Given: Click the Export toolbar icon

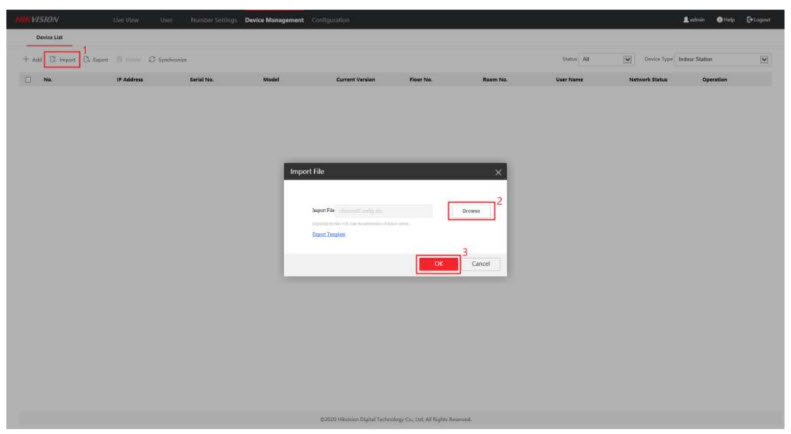Looking at the screenshot, I should click(x=87, y=59).
